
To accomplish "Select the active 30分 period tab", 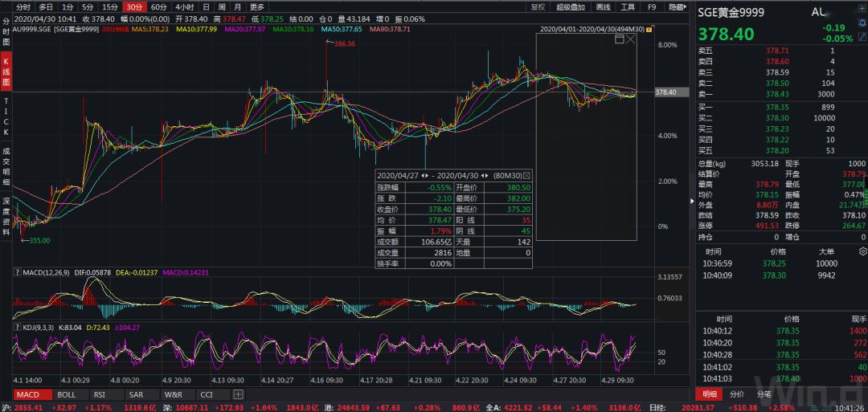I will point(134,7).
